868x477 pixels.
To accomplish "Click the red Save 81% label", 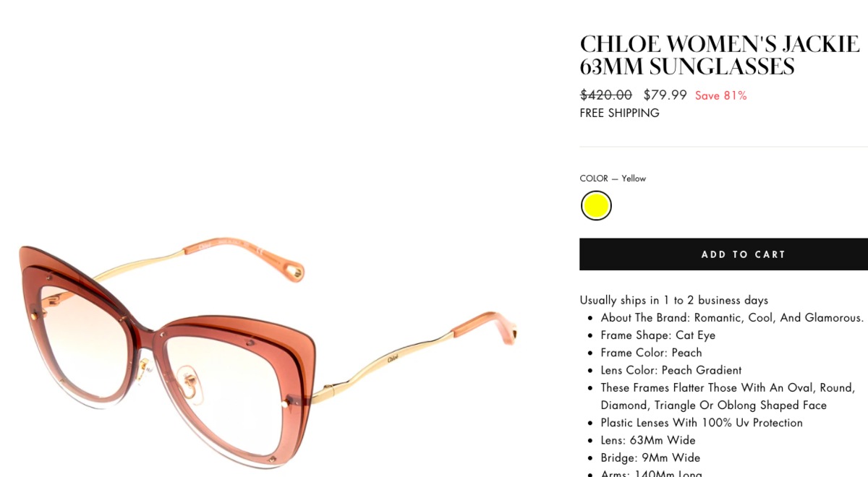I will tap(720, 95).
